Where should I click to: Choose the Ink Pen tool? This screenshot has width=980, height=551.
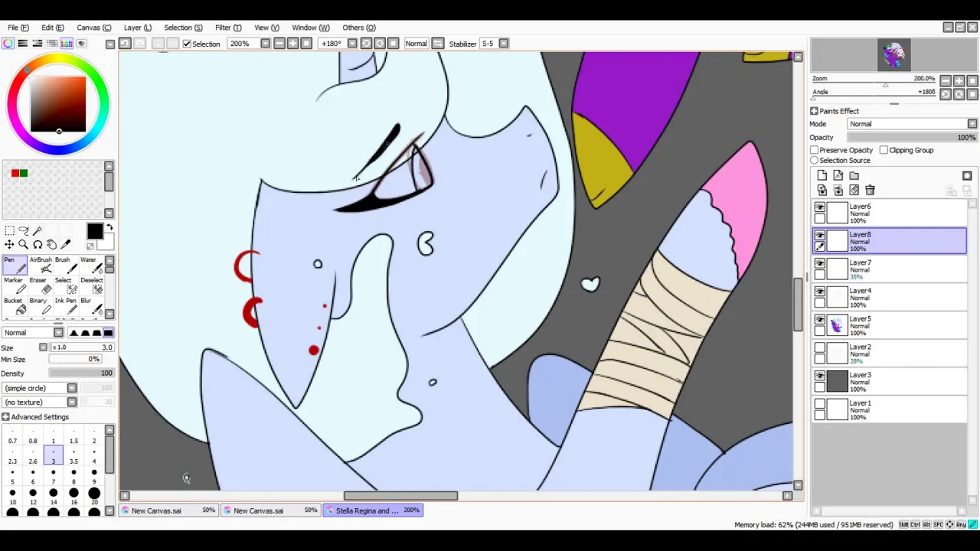[x=64, y=306]
